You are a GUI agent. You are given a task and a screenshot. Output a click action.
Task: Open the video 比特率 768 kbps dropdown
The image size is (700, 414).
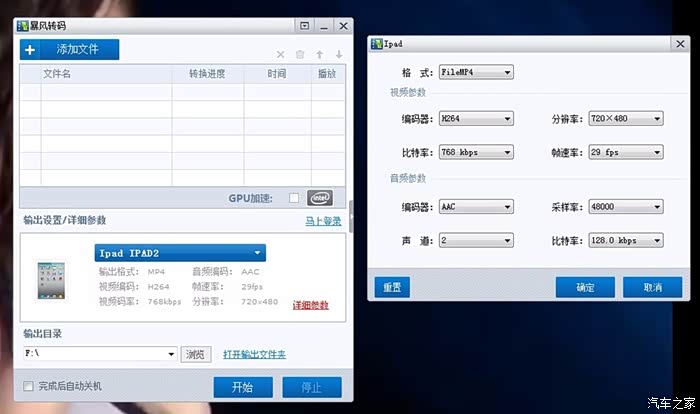click(476, 152)
